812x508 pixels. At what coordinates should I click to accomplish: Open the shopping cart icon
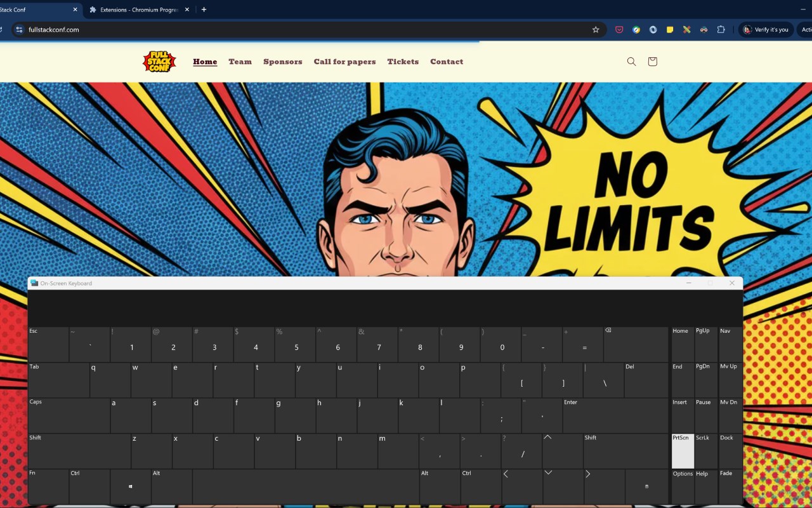[652, 62]
